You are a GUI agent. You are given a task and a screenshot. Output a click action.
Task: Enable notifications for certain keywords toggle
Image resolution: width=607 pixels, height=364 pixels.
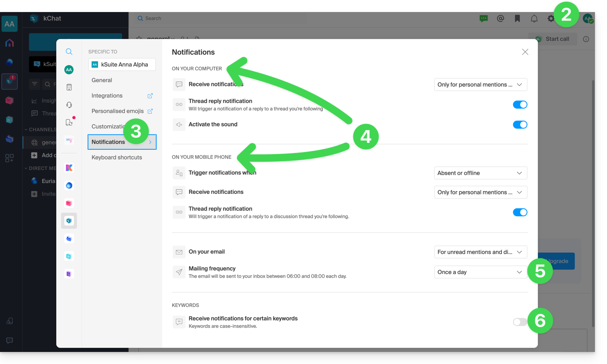(x=519, y=322)
